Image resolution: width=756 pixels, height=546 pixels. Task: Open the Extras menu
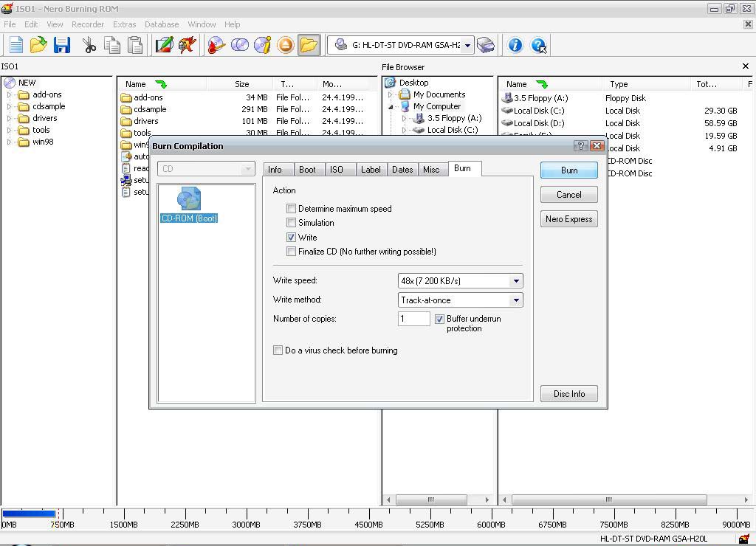click(124, 24)
